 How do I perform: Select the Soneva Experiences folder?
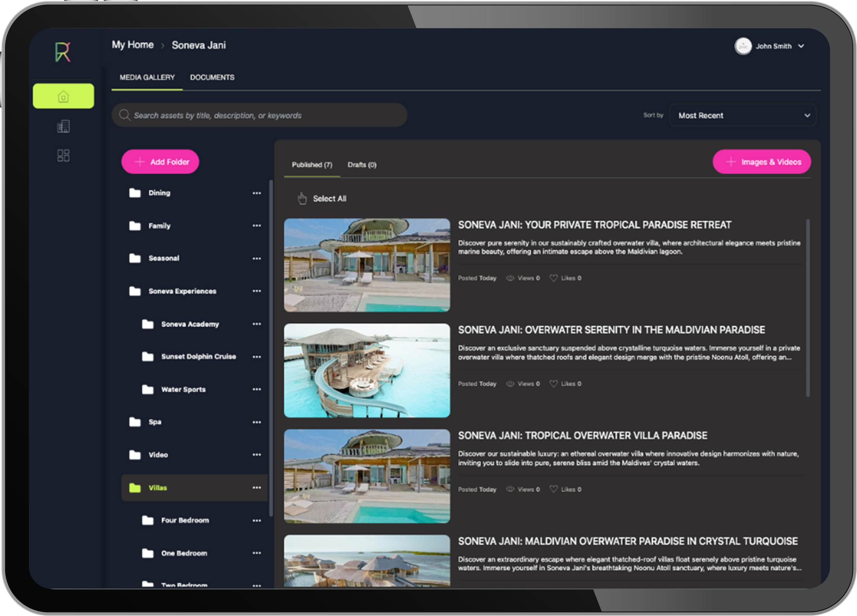tap(182, 291)
